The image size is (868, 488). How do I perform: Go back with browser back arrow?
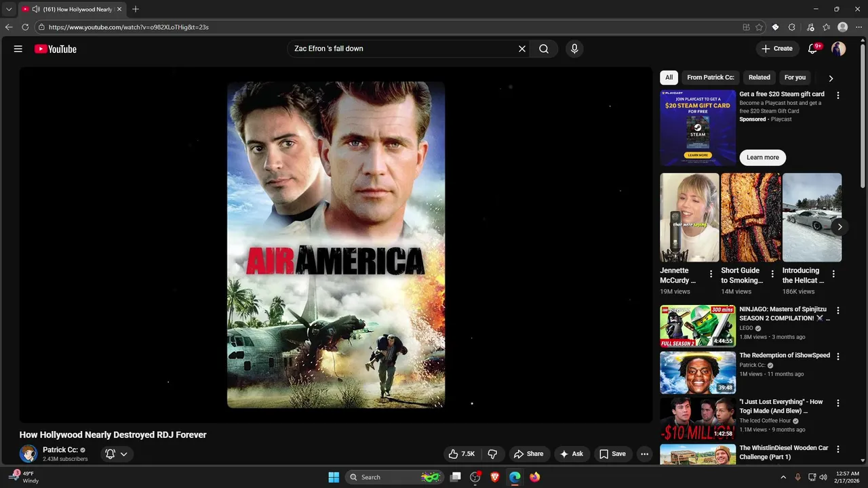tap(9, 27)
